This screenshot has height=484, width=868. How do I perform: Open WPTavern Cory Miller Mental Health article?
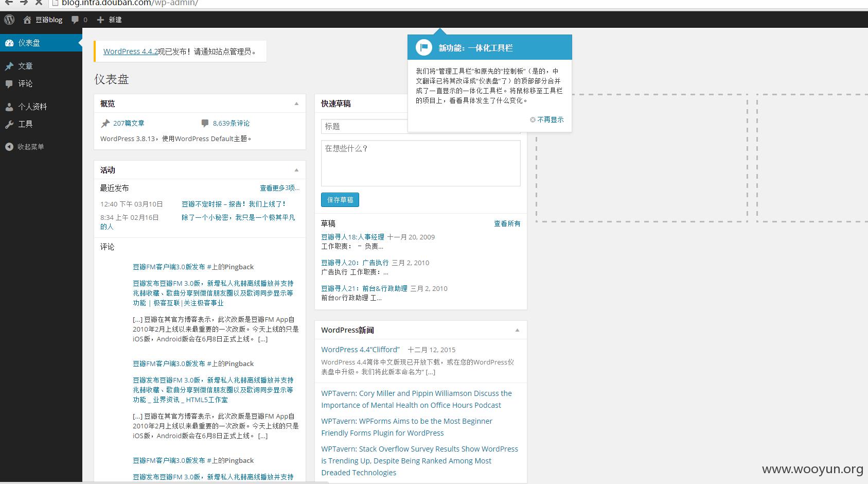point(416,399)
